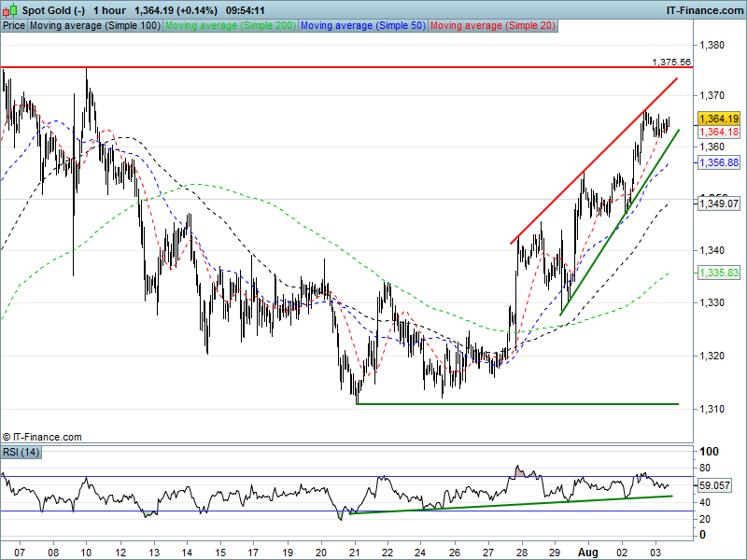Click the 1 hour timeframe text
Image resolution: width=747 pixels, height=560 pixels.
109,10
